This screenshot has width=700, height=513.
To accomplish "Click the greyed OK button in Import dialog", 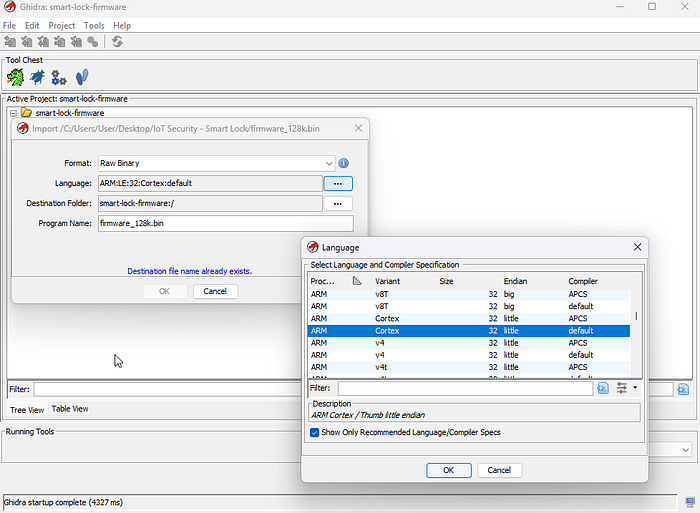I will pyautogui.click(x=164, y=291).
